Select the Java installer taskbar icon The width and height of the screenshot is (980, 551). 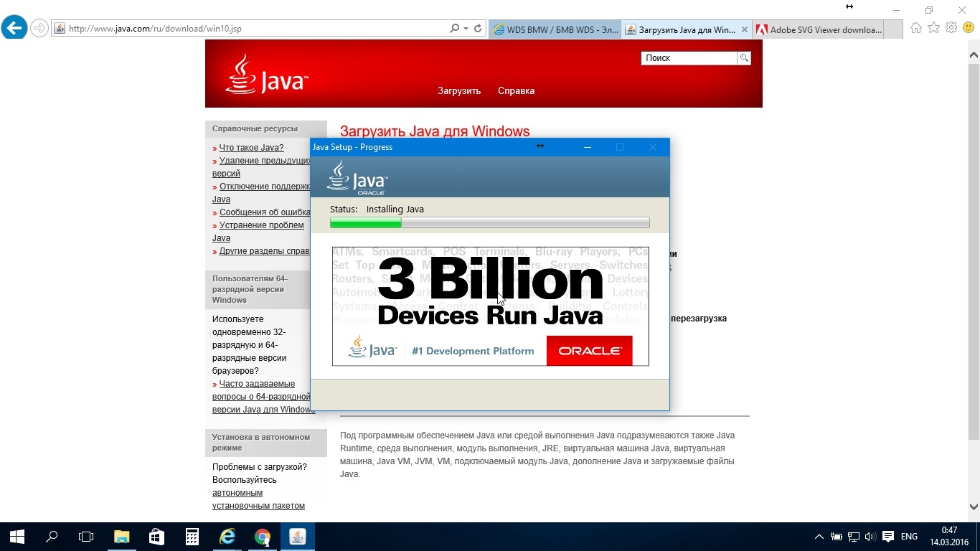click(297, 537)
